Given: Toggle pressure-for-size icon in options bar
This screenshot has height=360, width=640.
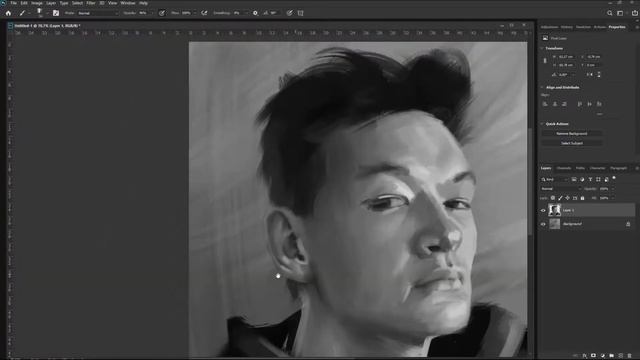Looking at the screenshot, I should click(x=289, y=13).
